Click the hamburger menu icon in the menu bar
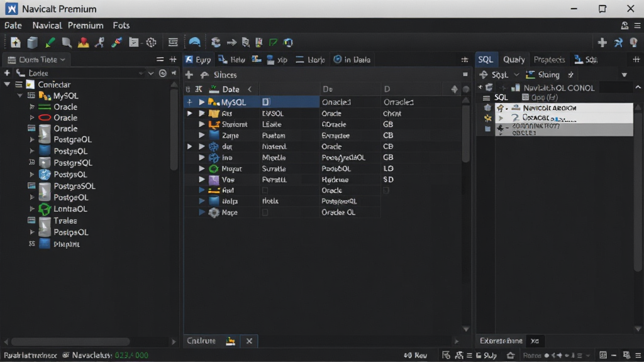 tap(638, 25)
